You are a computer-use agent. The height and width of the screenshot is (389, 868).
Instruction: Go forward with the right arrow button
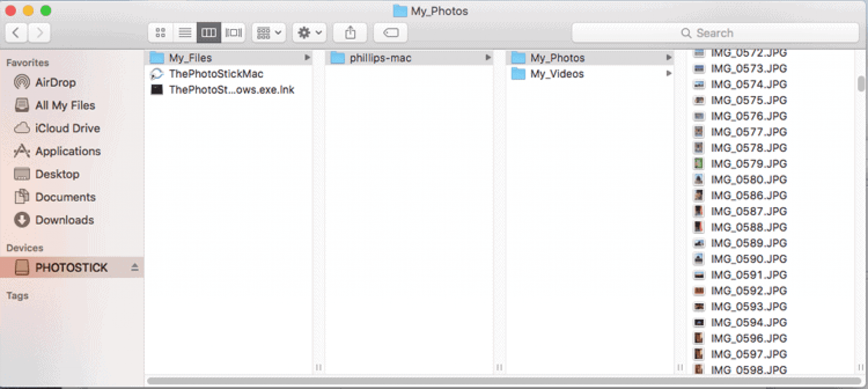pyautogui.click(x=39, y=33)
